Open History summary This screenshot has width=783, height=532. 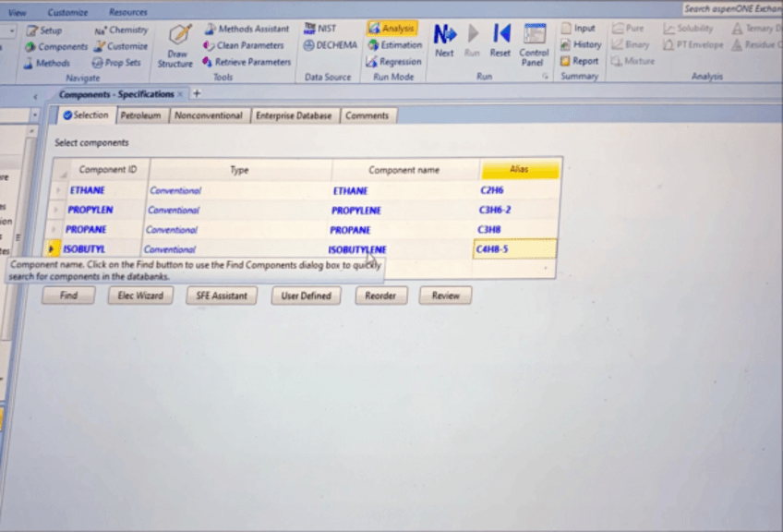(x=581, y=44)
